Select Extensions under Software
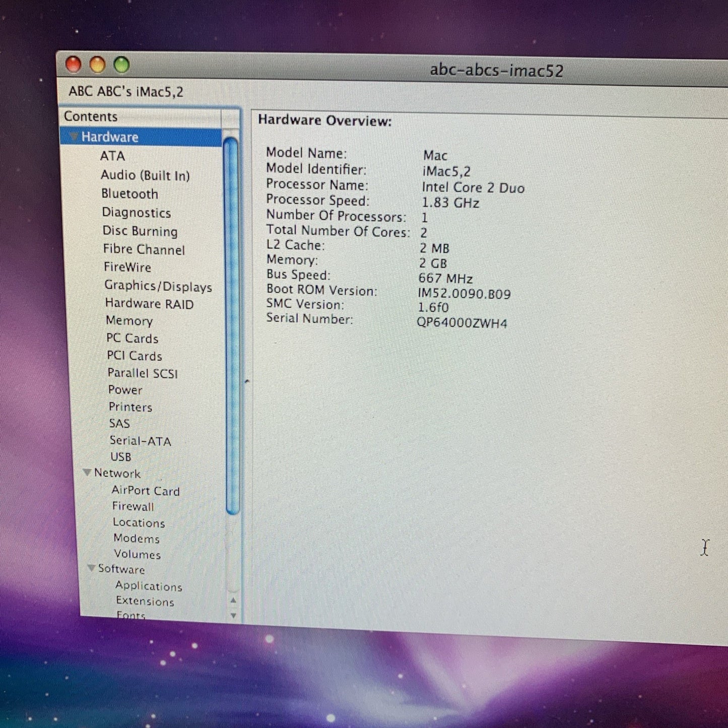728x728 pixels. pos(145,601)
